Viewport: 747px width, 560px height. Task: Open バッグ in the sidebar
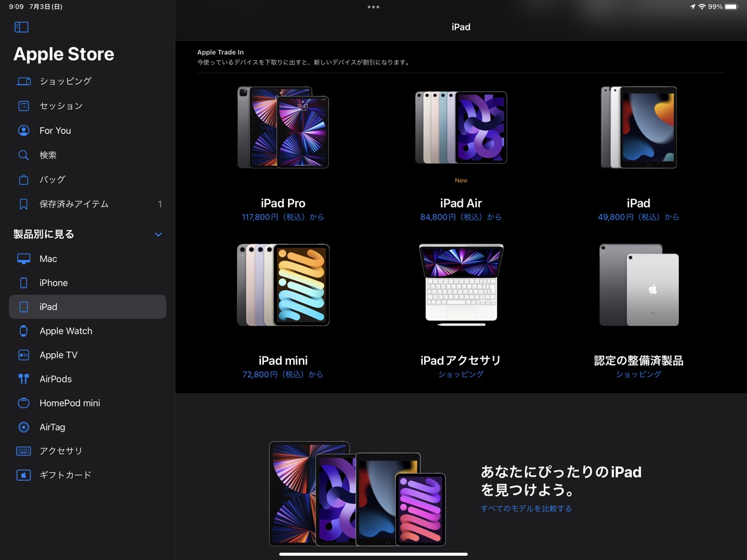pyautogui.click(x=87, y=179)
